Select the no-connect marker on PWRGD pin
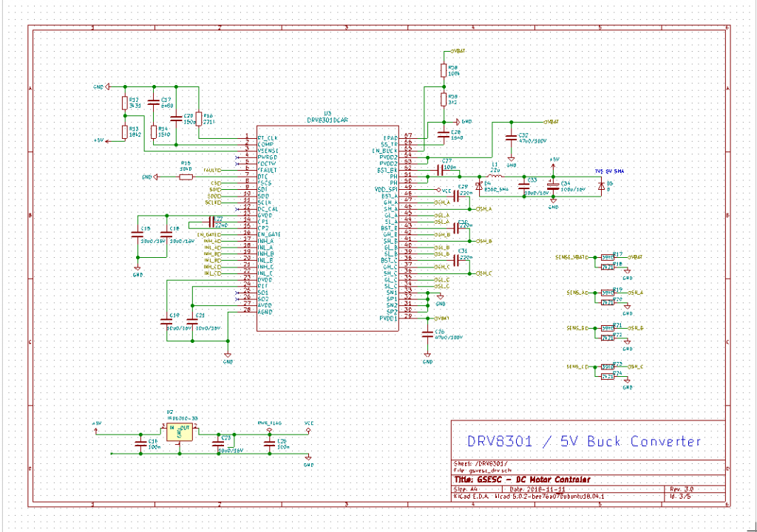The height and width of the screenshot is (532, 757). (x=237, y=157)
